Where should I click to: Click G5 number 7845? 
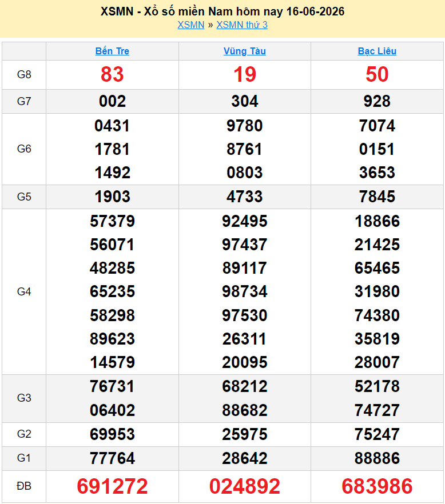pyautogui.click(x=377, y=197)
